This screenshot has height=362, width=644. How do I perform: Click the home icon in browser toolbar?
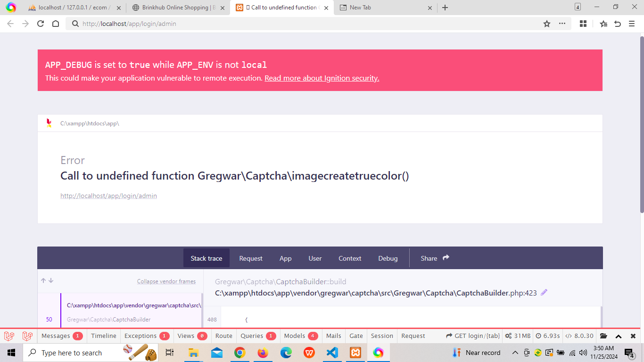tap(56, 24)
